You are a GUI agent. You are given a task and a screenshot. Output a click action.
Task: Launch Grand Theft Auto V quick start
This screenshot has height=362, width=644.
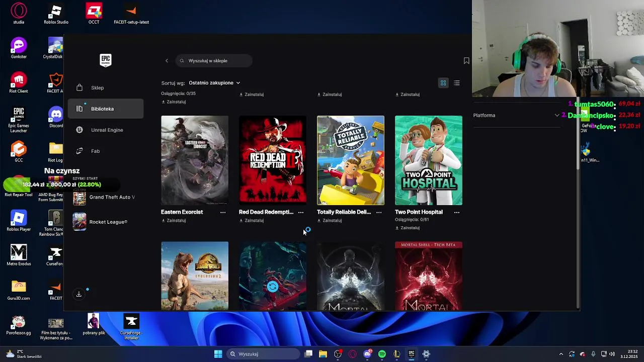point(105,197)
